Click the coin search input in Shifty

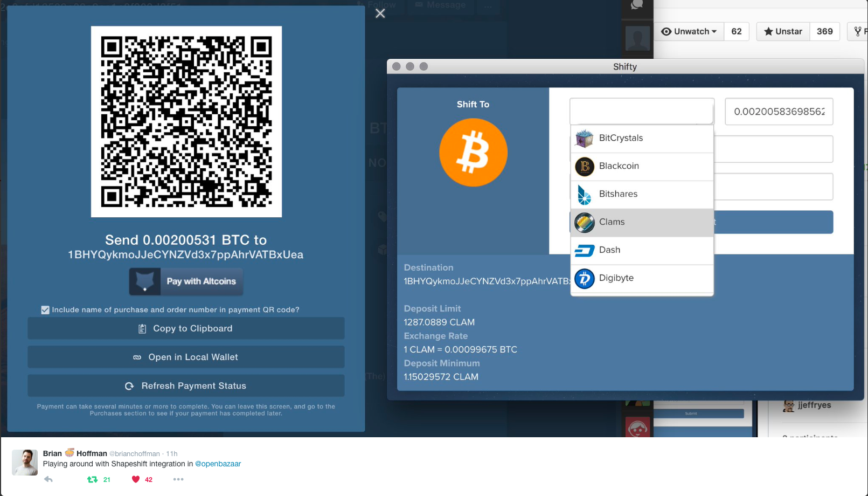642,112
